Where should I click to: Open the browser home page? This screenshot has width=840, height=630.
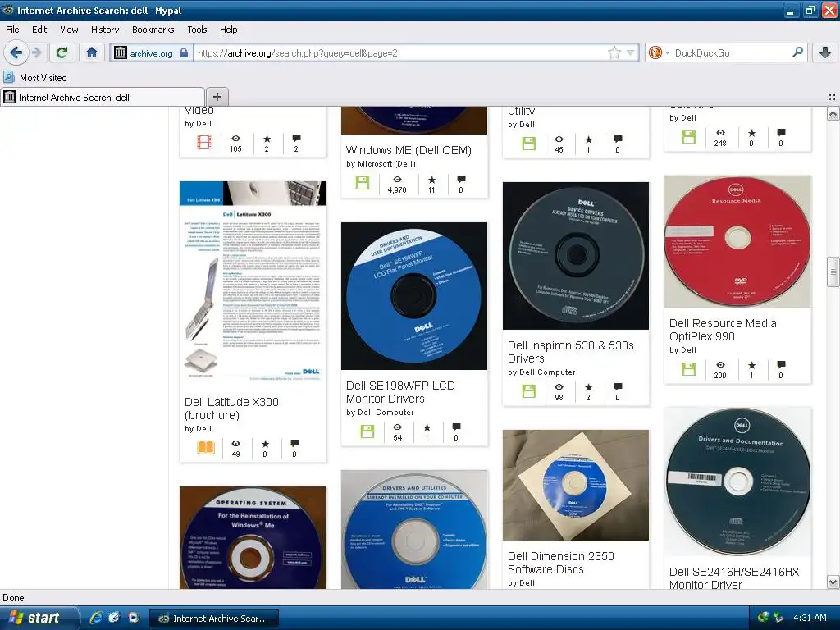92,52
